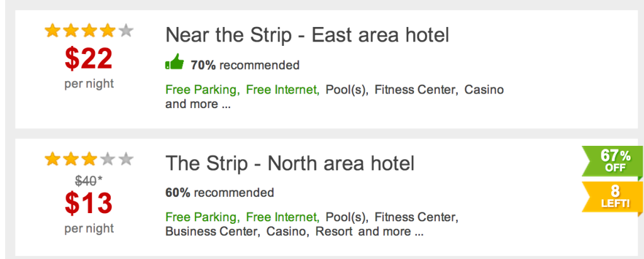Expand 'and more ...' amenities for North area hotel
644x259 pixels.
[x=391, y=232]
